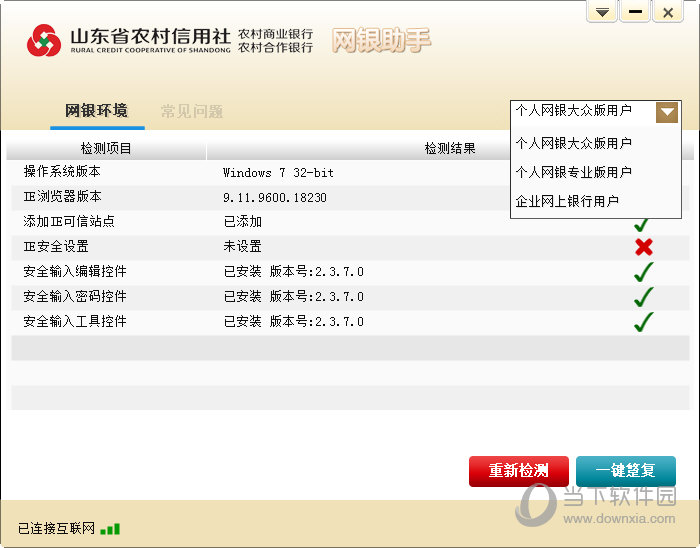The image size is (700, 548).
Task: Click the Shandong Rural Credit Cooperative logo
Action: click(44, 41)
